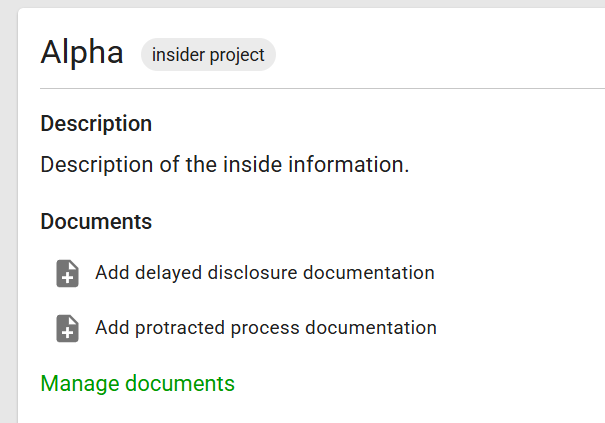The image size is (605, 423).
Task: Click the delayed disclosure add-file icon
Action: click(x=68, y=273)
